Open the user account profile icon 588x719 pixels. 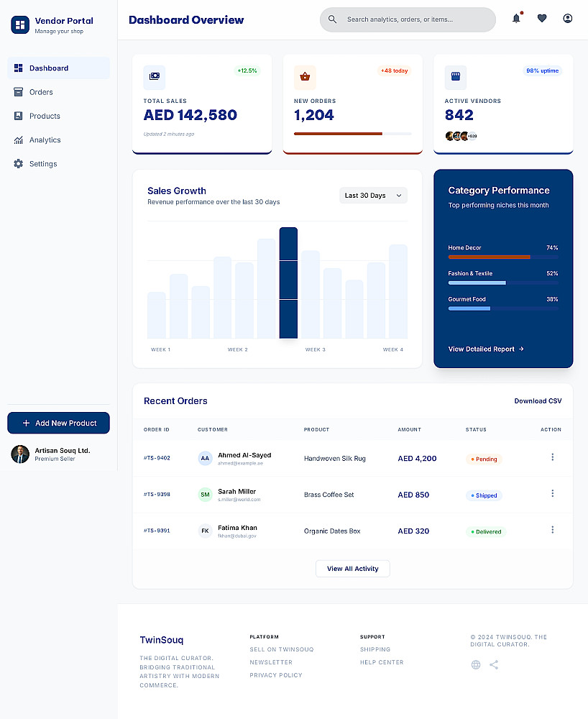click(567, 19)
